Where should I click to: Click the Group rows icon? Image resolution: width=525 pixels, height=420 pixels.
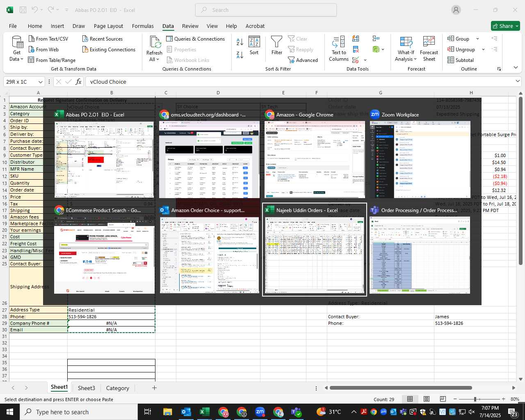pos(451,39)
